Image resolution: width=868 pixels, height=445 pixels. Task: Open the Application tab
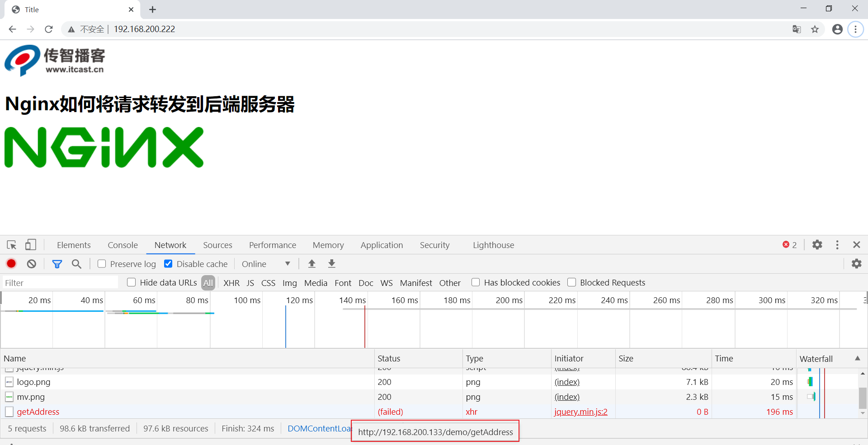(x=382, y=245)
